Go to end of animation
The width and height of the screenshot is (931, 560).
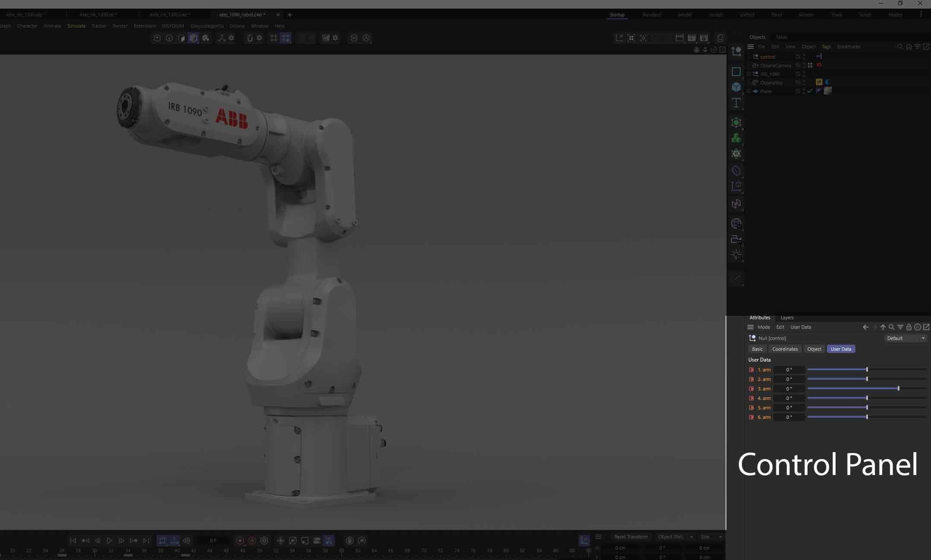(146, 541)
